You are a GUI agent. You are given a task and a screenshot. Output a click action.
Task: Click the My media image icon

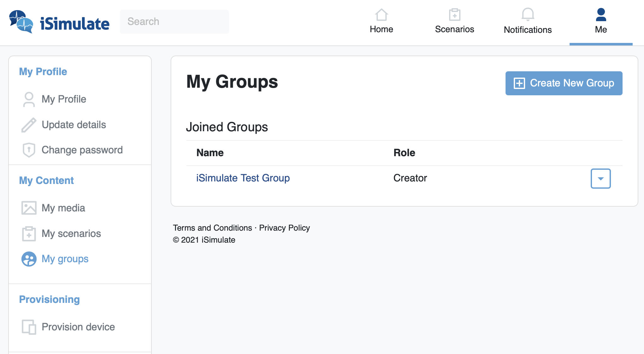click(29, 208)
